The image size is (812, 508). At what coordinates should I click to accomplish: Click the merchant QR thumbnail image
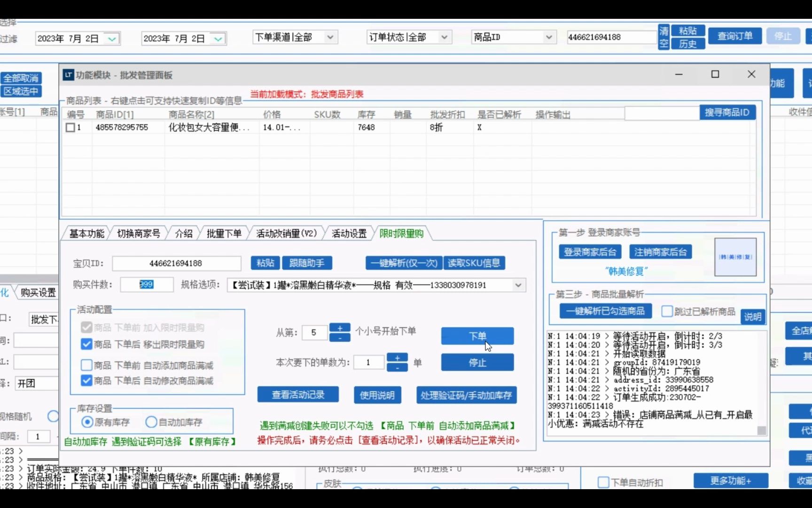(x=735, y=257)
